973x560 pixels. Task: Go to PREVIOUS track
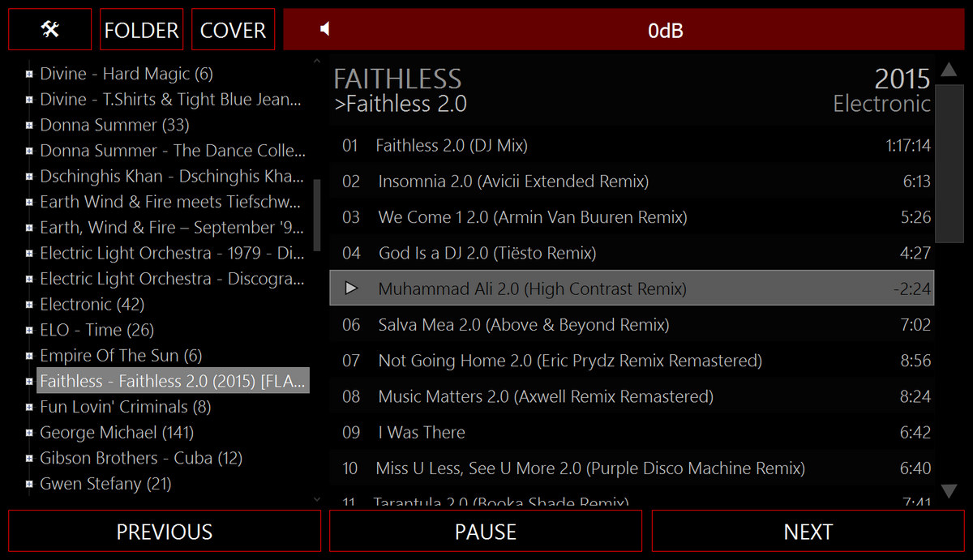click(165, 532)
